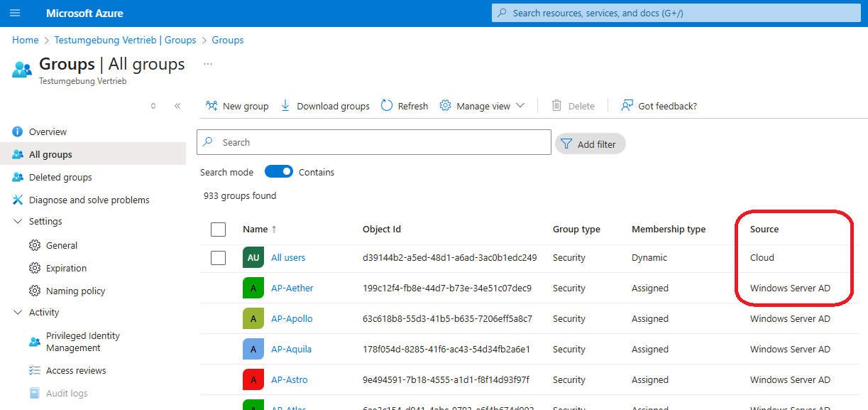This screenshot has height=410, width=868.
Task: Create a group via New group icon
Action: pyautogui.click(x=211, y=105)
